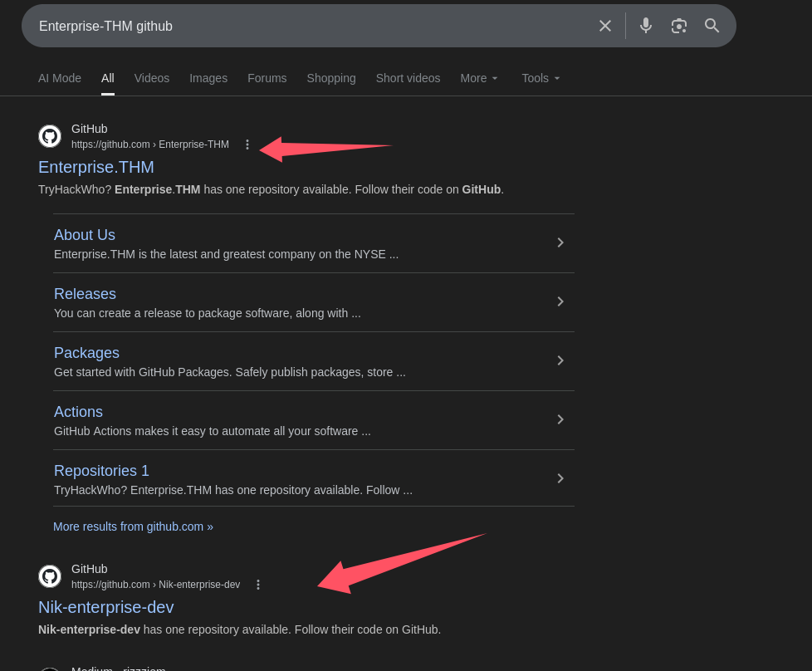Click More results from github.com link
The width and height of the screenshot is (812, 671).
pos(133,527)
